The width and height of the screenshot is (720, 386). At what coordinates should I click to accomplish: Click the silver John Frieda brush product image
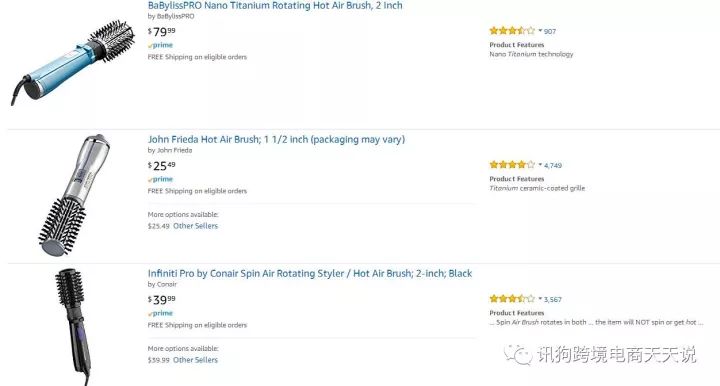[x=74, y=195]
